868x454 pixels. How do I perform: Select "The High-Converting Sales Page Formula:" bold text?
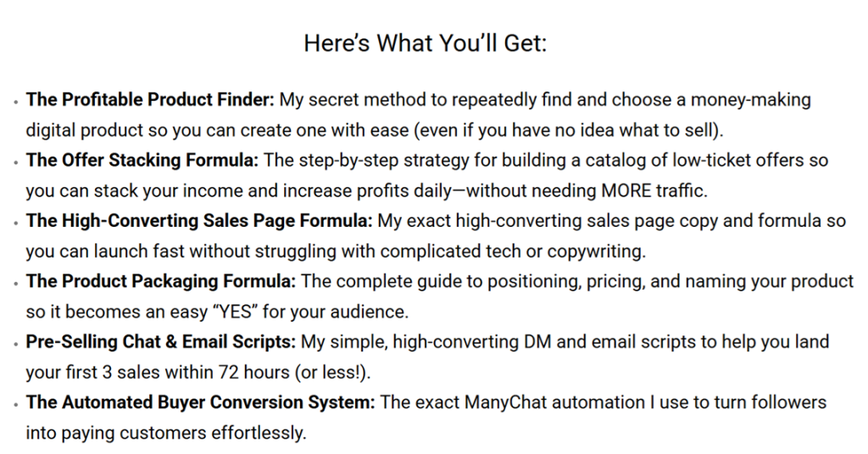coord(199,221)
